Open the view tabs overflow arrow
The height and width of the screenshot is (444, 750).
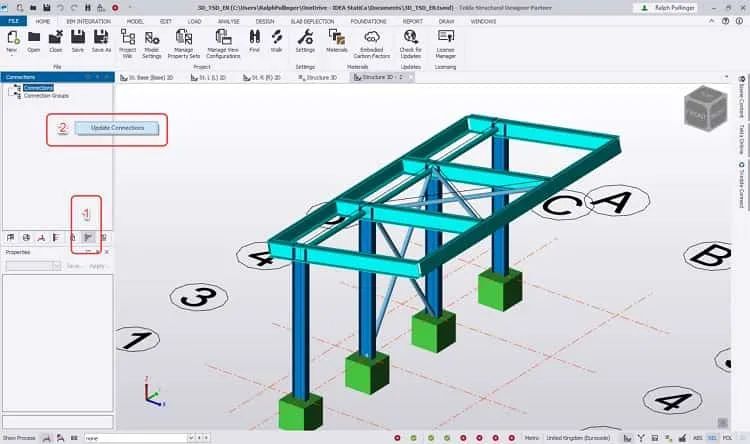pos(726,77)
